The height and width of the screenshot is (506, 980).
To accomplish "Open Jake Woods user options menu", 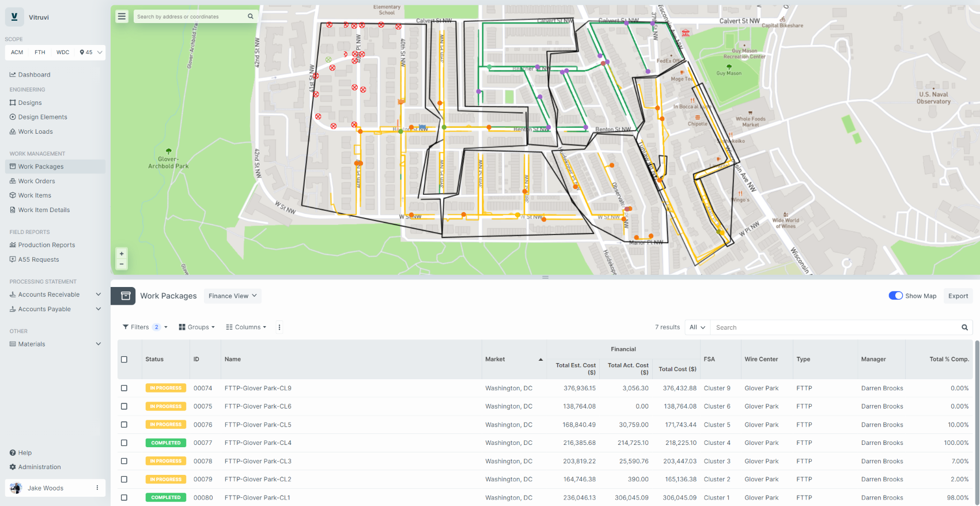I will [97, 488].
